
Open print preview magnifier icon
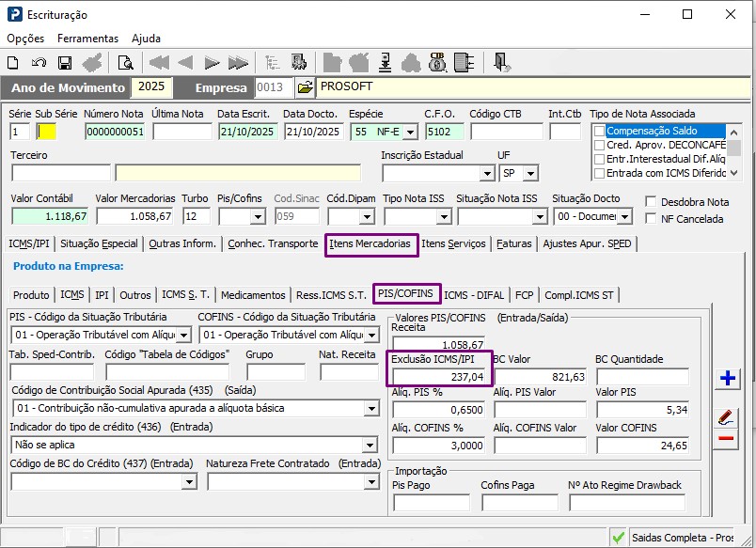click(125, 63)
